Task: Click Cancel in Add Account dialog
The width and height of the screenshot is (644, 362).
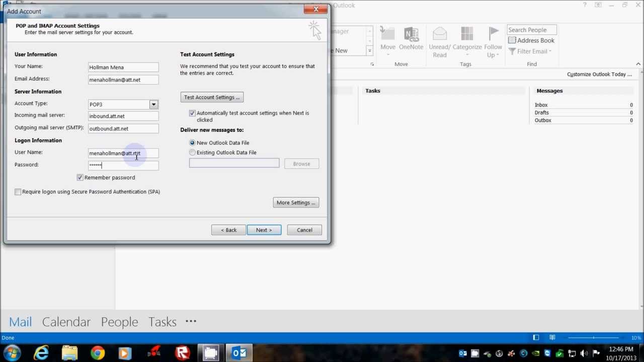Action: click(x=304, y=230)
